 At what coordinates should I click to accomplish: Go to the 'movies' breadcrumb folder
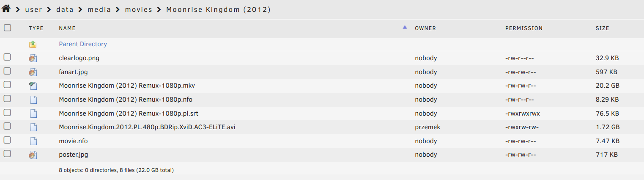[138, 9]
